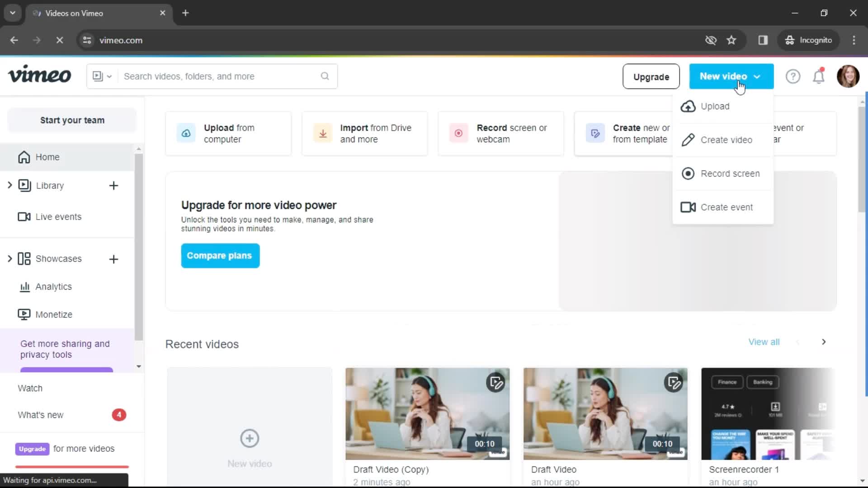Expand the Showcases chevron
The width and height of the screenshot is (868, 488).
(x=9, y=258)
